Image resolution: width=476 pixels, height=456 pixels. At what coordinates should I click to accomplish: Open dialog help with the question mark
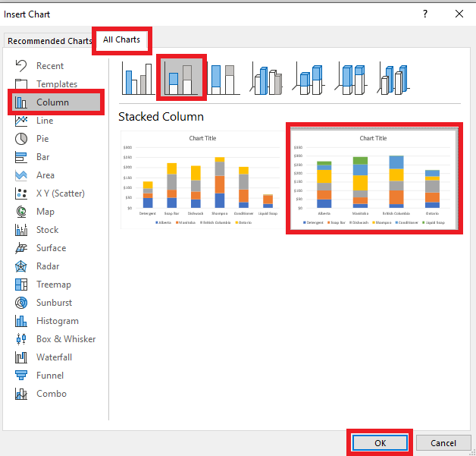tap(425, 14)
